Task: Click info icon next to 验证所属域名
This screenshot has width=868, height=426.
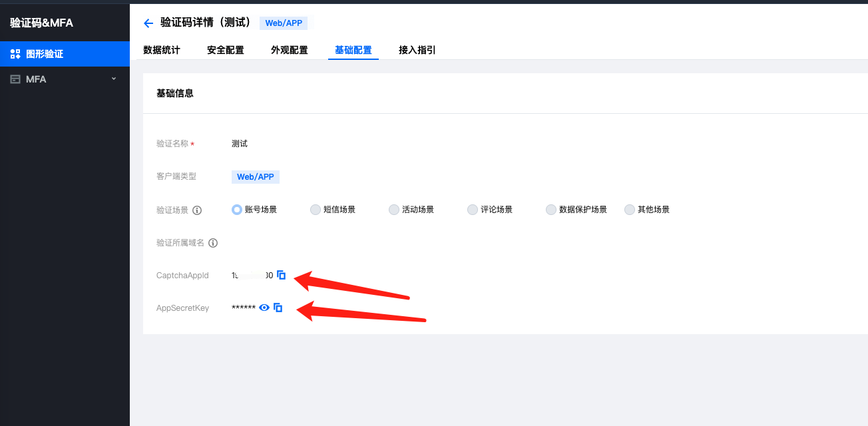Action: coord(213,243)
